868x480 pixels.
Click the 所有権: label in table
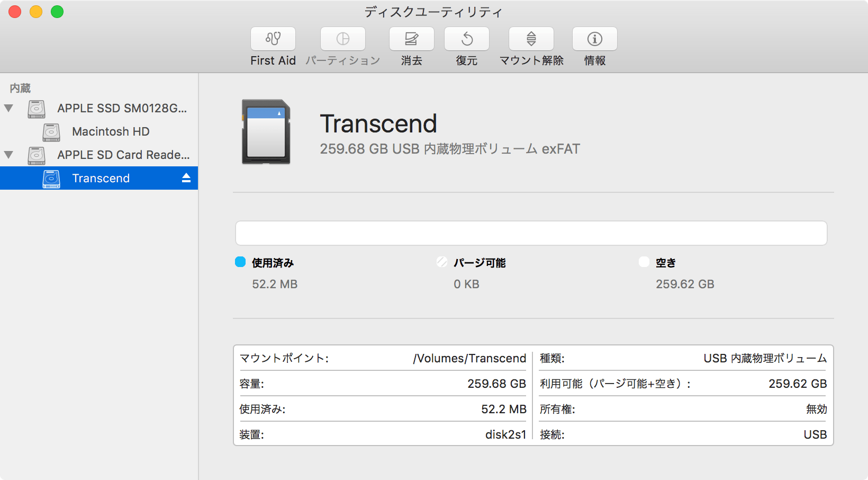click(557, 409)
